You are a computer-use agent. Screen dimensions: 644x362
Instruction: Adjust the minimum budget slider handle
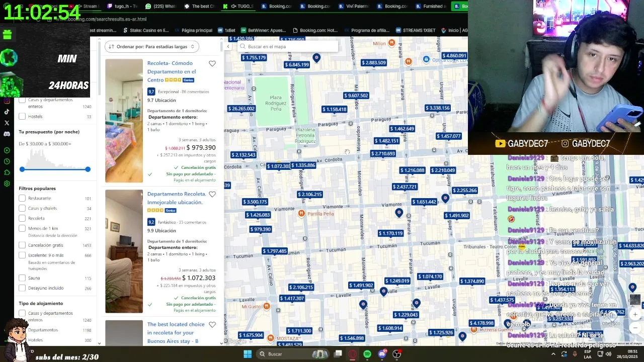(22, 169)
